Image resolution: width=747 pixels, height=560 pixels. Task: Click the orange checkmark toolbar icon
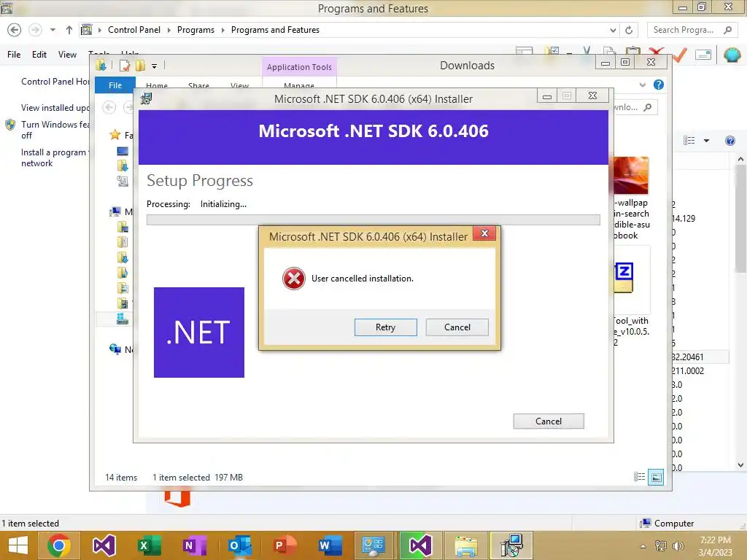pyautogui.click(x=680, y=55)
